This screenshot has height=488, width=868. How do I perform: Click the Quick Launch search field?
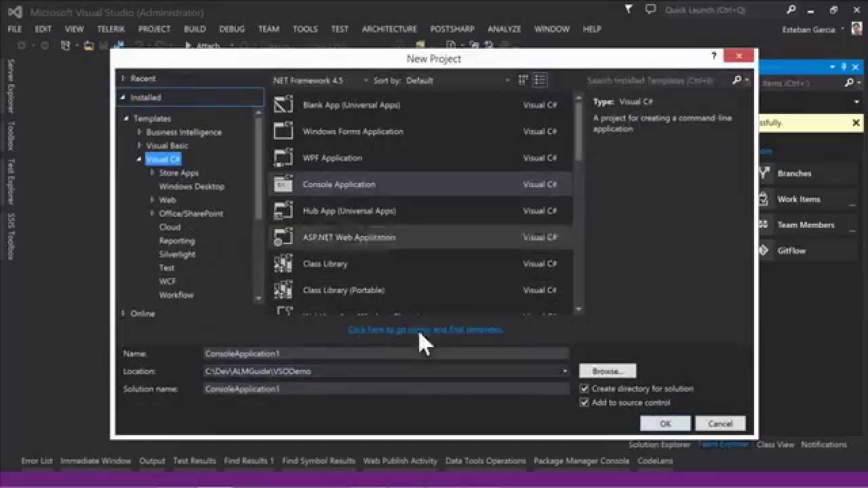point(722,9)
